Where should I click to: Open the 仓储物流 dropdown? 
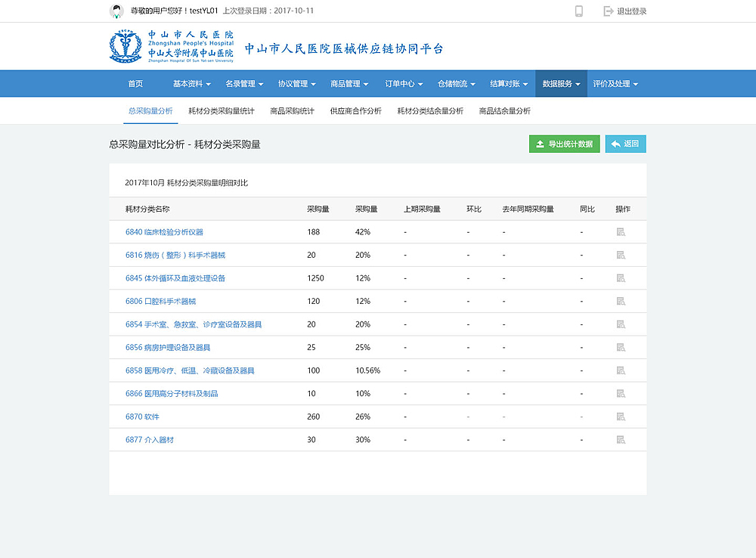pyautogui.click(x=454, y=83)
